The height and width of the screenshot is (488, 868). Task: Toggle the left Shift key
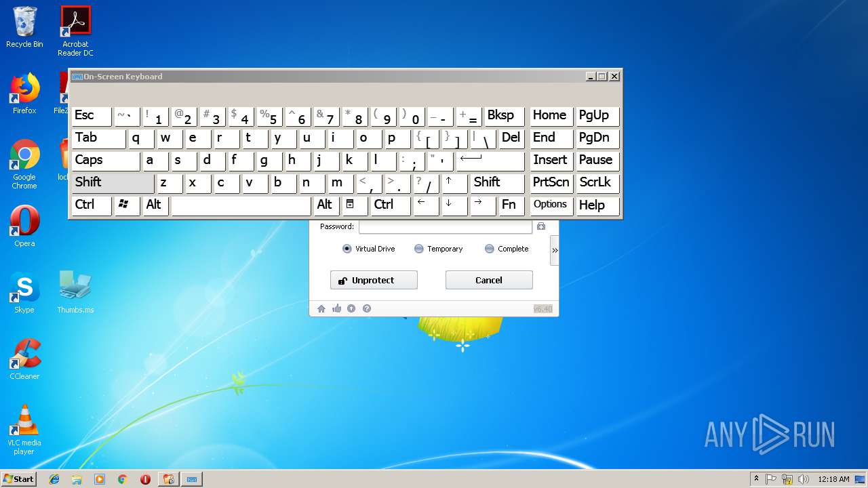tap(113, 183)
